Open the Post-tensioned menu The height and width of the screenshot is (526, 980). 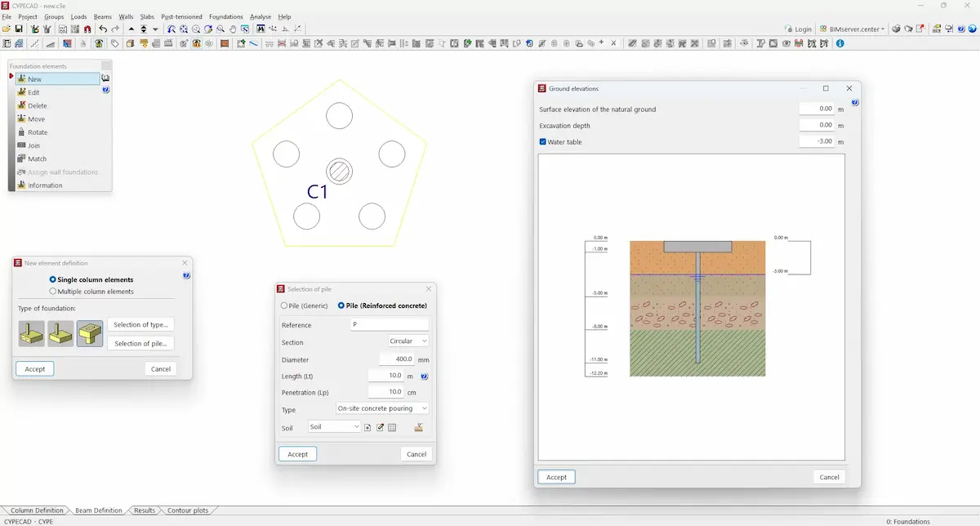[x=180, y=16]
